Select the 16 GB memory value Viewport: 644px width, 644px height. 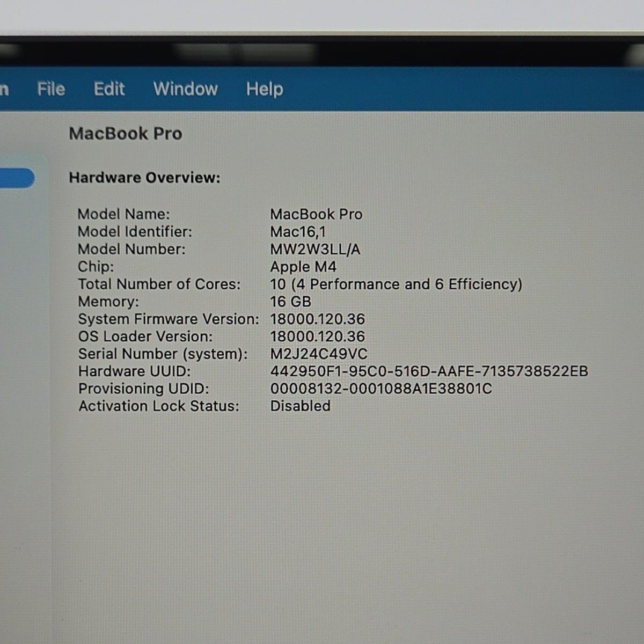pos(290,302)
